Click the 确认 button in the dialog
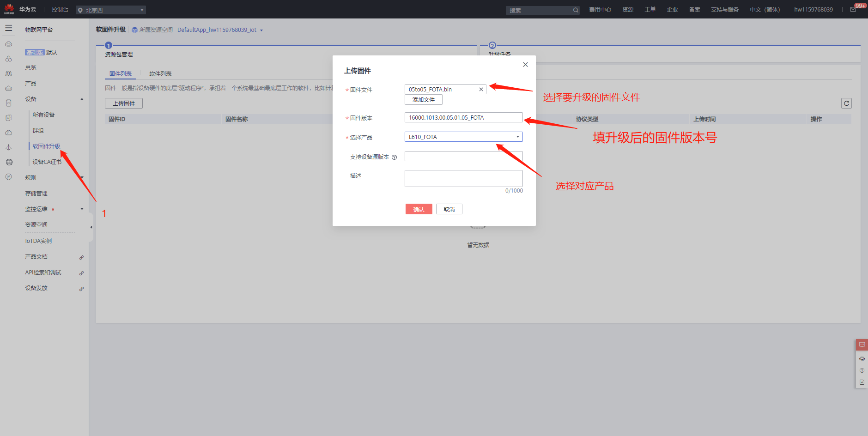 pyautogui.click(x=419, y=209)
